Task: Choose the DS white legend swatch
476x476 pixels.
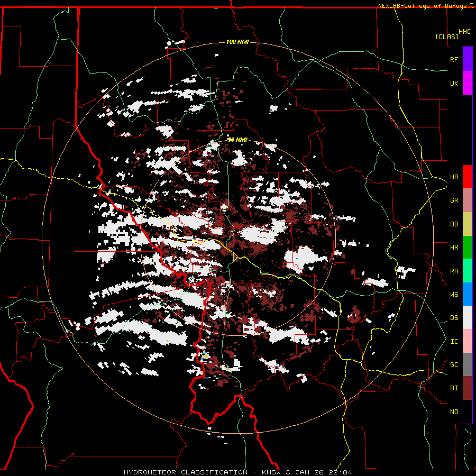Action: [467, 317]
